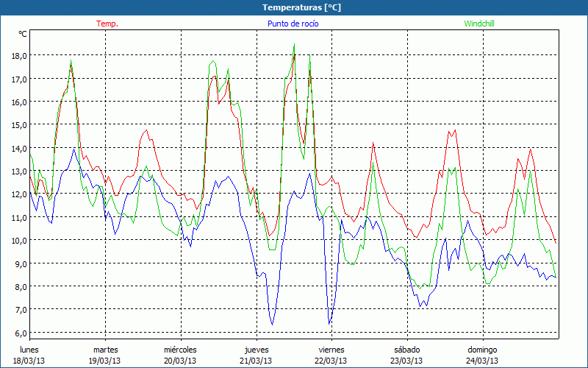Image resolution: width=588 pixels, height=368 pixels.
Task: Select the miércoles 20/03/13 date label
Action: (180, 355)
